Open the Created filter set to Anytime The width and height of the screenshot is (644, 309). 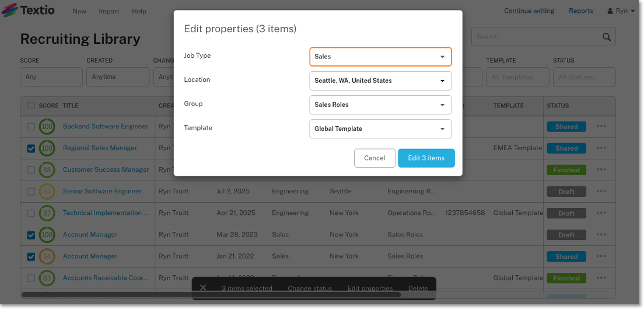(x=118, y=77)
